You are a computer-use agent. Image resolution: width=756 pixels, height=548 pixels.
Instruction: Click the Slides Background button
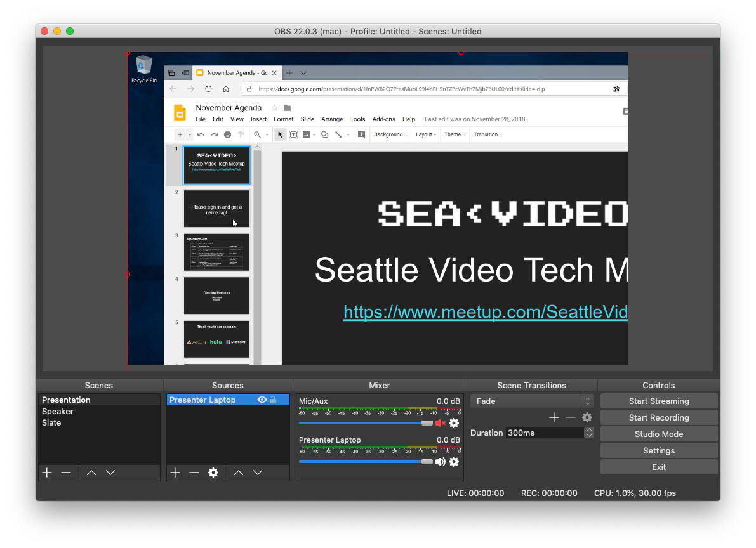pos(390,134)
